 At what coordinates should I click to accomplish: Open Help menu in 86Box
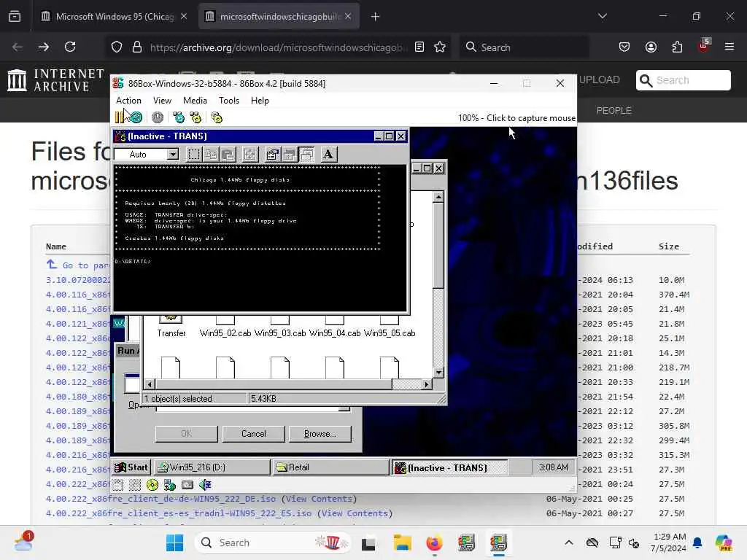[260, 101]
